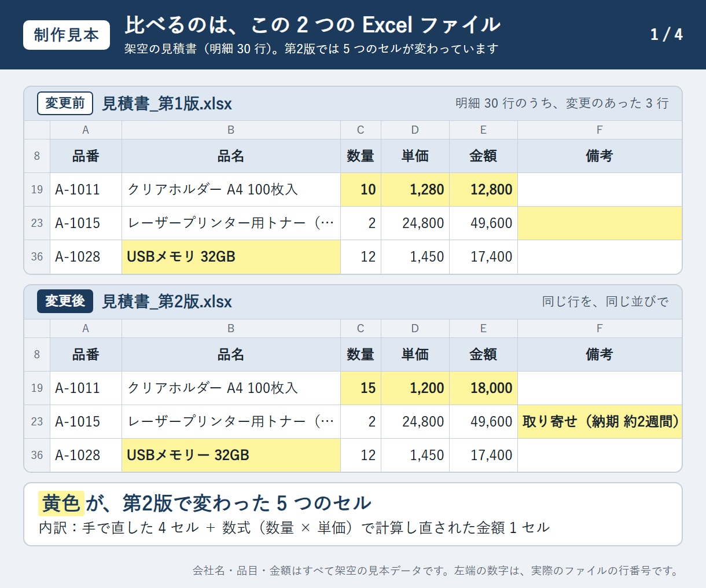Click the yellow-highlighted word 黄色
Viewport: 706px width, 588px height.
point(61,503)
